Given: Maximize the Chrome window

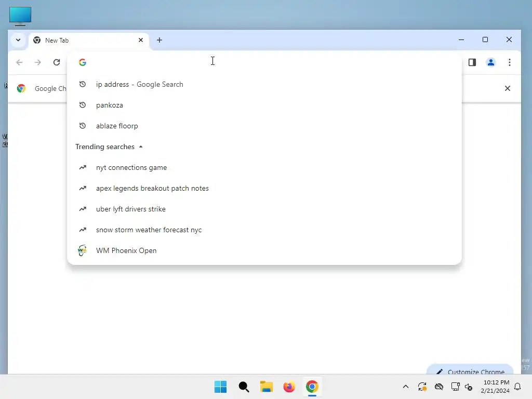Looking at the screenshot, I should pyautogui.click(x=485, y=39).
